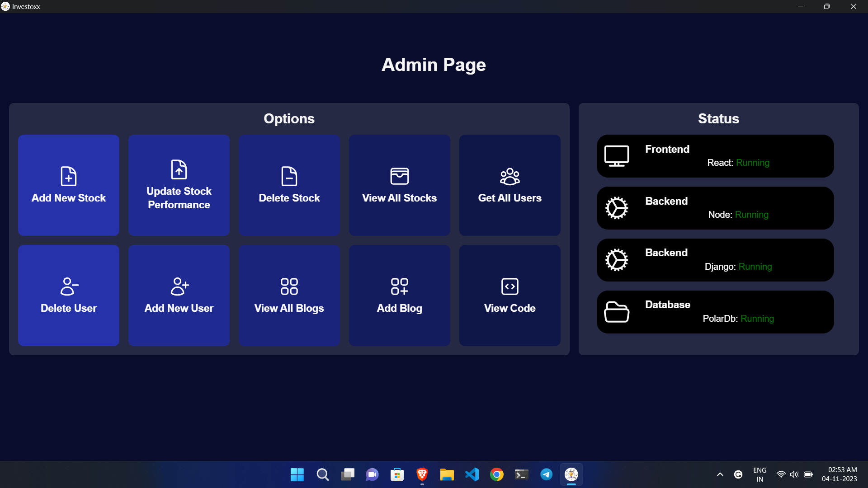
Task: Select the Frontend React status card
Action: (715, 156)
